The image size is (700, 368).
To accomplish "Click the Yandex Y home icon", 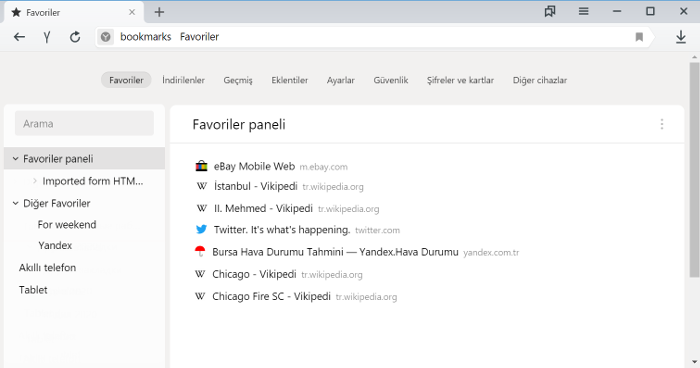I will pyautogui.click(x=47, y=37).
